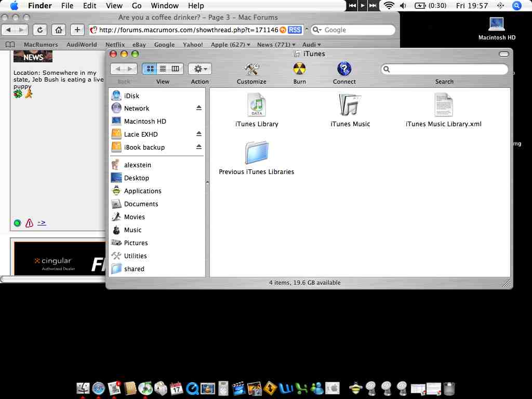
Task: Reload the page in Safari
Action: (x=39, y=30)
